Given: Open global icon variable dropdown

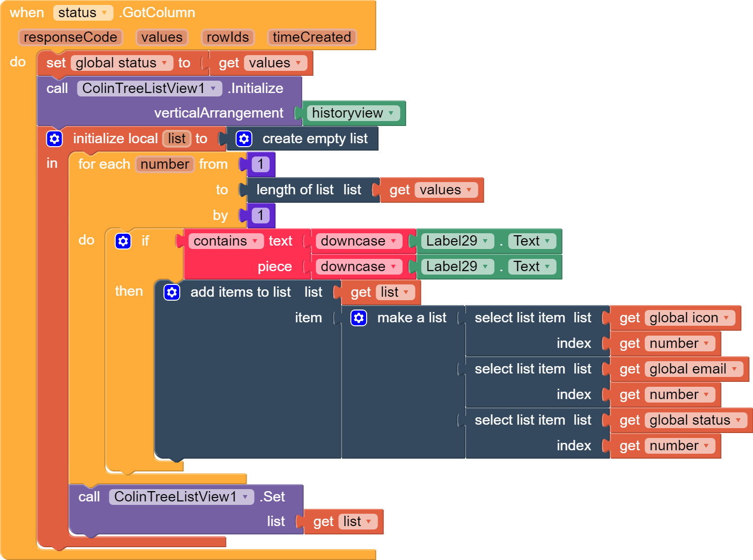Looking at the screenshot, I should pos(690,318).
